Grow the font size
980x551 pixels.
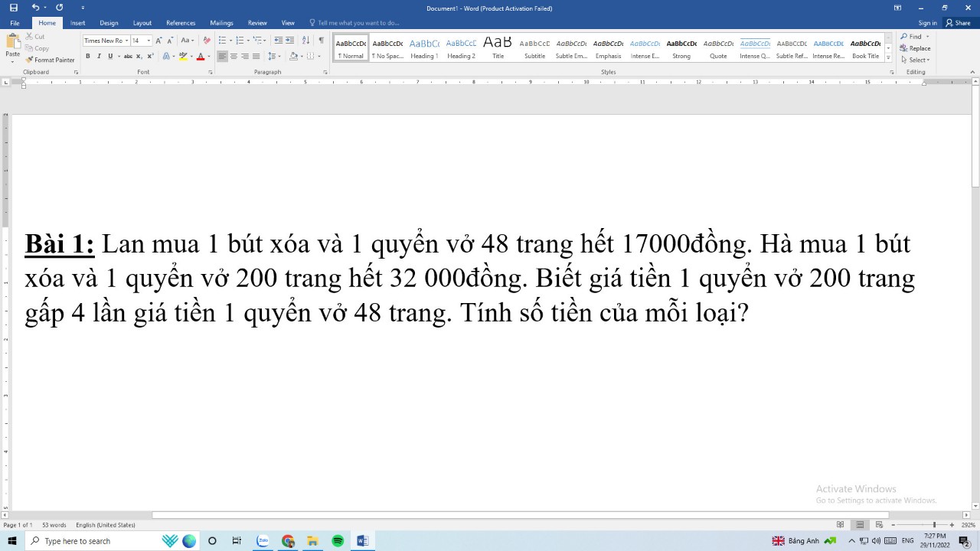coord(158,41)
